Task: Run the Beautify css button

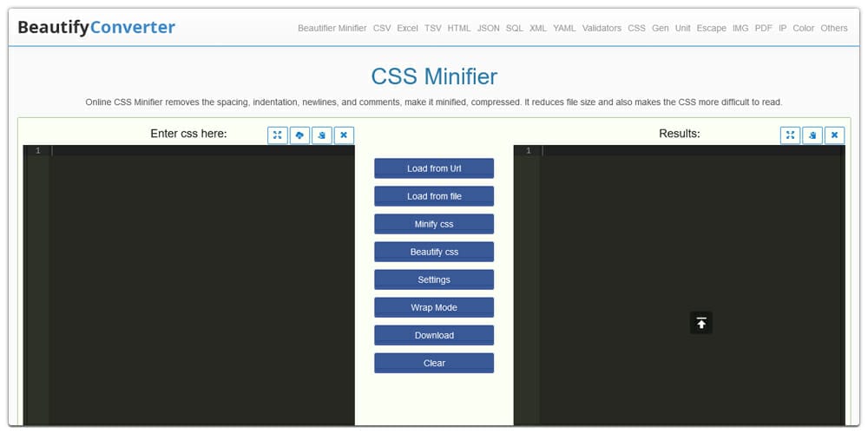Action: (434, 252)
